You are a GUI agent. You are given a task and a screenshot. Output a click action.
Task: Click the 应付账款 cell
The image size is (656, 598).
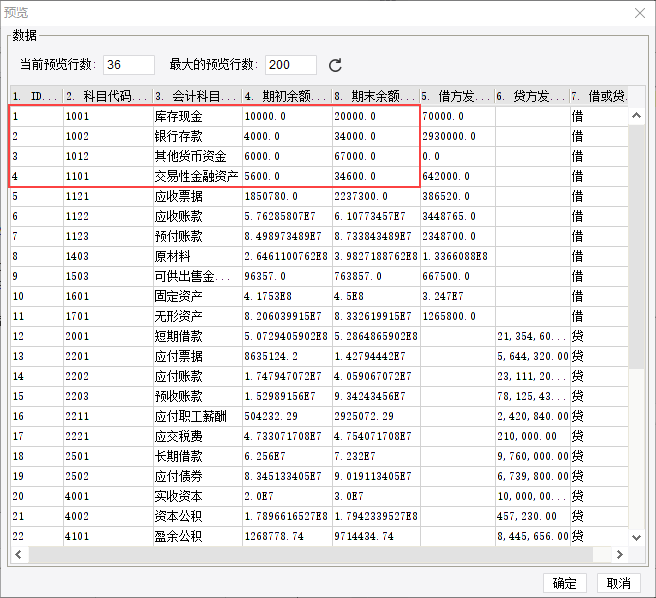pyautogui.click(x=197, y=376)
